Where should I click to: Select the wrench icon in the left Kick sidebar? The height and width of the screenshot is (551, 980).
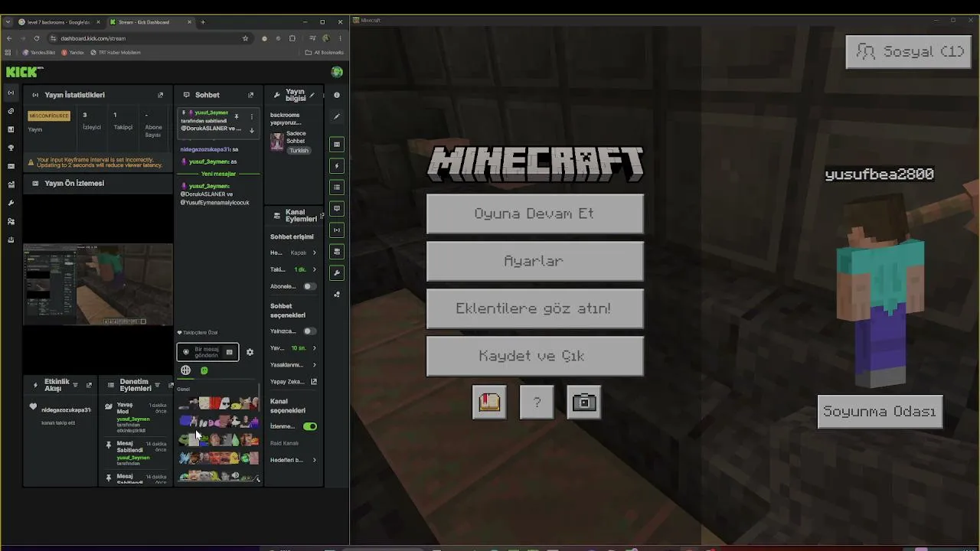[x=11, y=203]
